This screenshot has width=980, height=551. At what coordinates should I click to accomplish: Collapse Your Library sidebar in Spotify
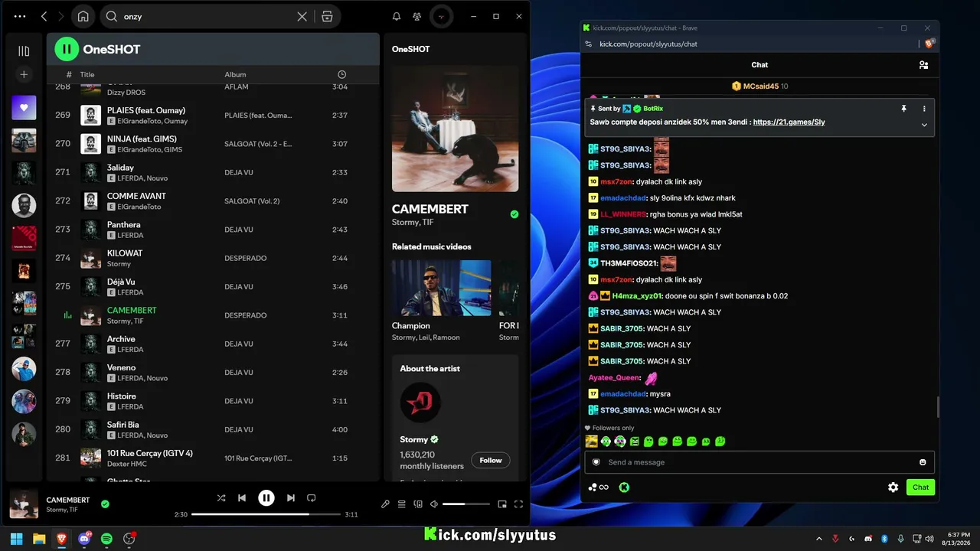pos(24,51)
